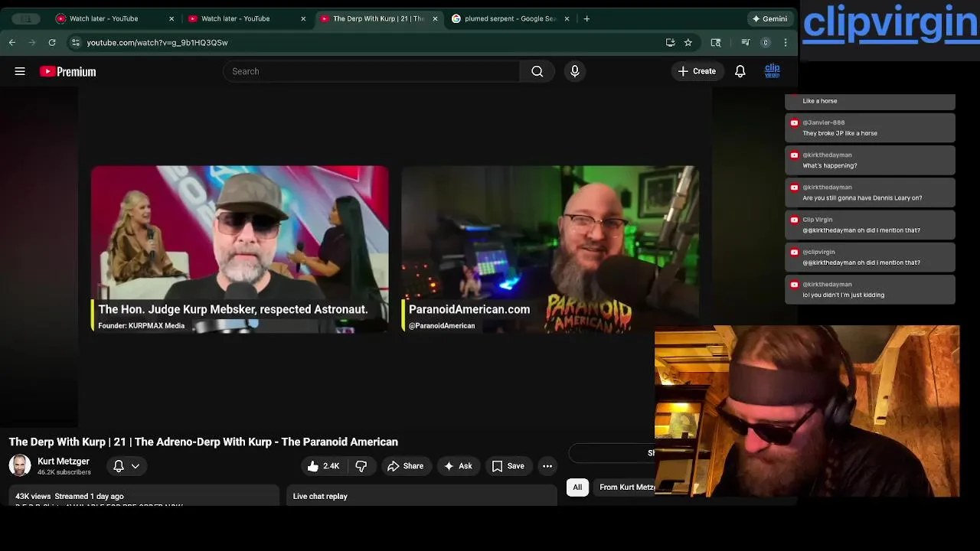Viewport: 980px width, 551px height.
Task: Click the address bar URL
Action: point(157,43)
